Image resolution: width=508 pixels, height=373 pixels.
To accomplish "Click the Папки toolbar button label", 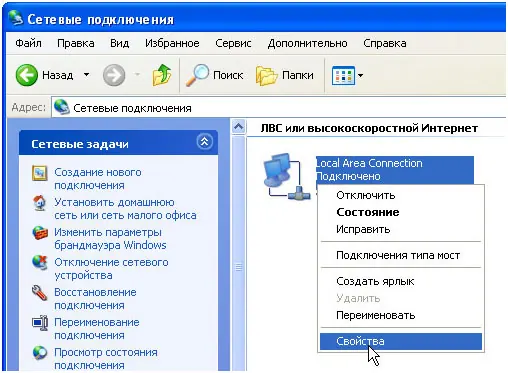I will (x=298, y=75).
